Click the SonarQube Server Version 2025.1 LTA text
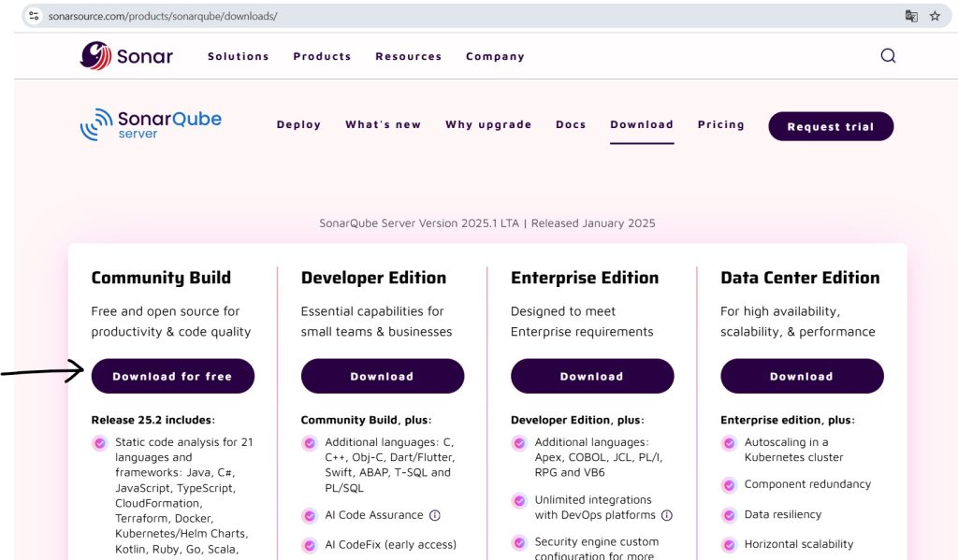The height and width of the screenshot is (560, 958). click(x=419, y=223)
